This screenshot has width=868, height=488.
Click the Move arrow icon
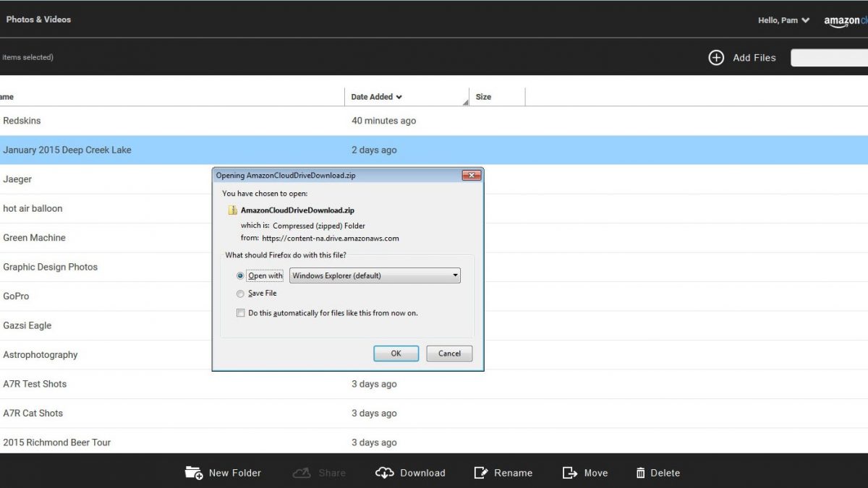[570, 473]
